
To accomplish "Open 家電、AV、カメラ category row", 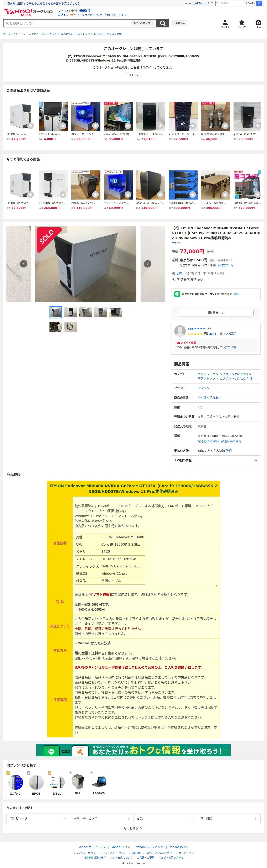I will (x=101, y=819).
